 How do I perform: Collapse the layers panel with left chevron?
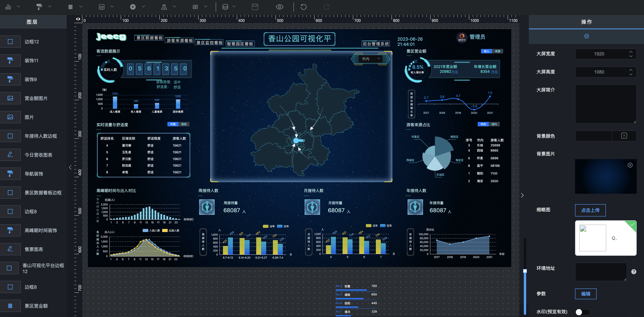click(70, 167)
